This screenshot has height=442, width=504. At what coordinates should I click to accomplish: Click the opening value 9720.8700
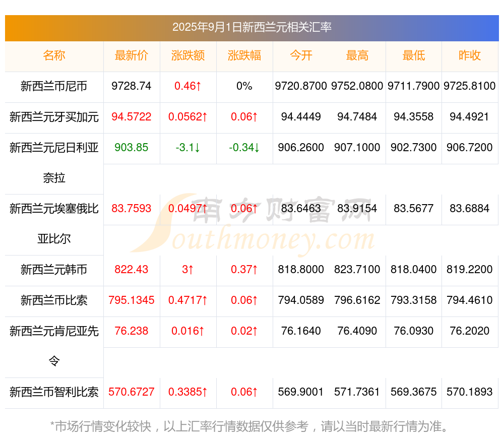(301, 86)
